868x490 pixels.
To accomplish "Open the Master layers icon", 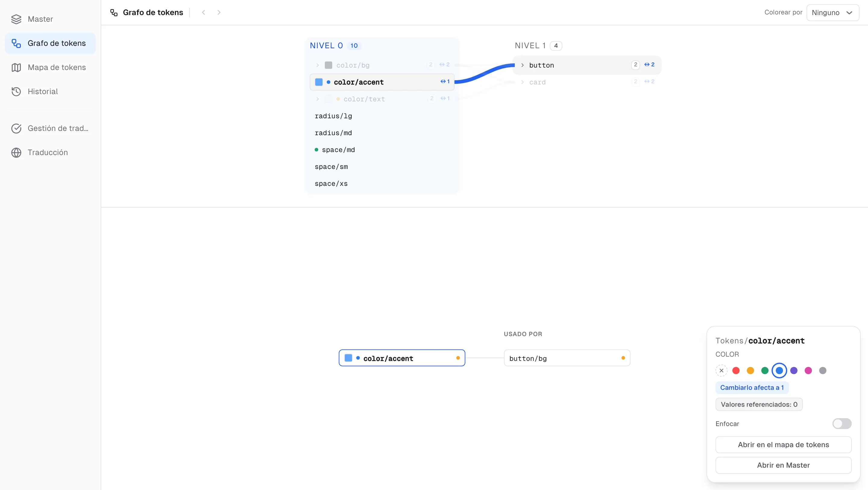I will coord(16,19).
